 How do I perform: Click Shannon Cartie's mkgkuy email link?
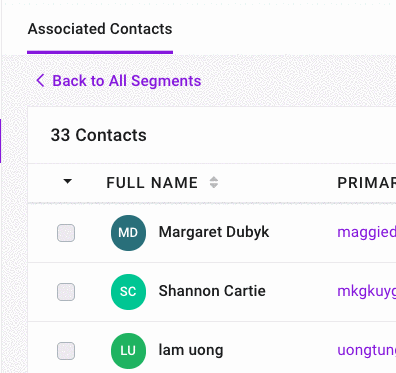(x=367, y=292)
